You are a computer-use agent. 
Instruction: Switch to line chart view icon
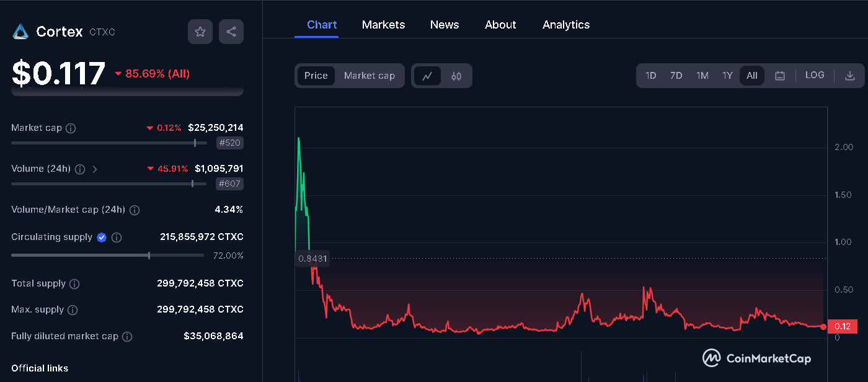[427, 76]
